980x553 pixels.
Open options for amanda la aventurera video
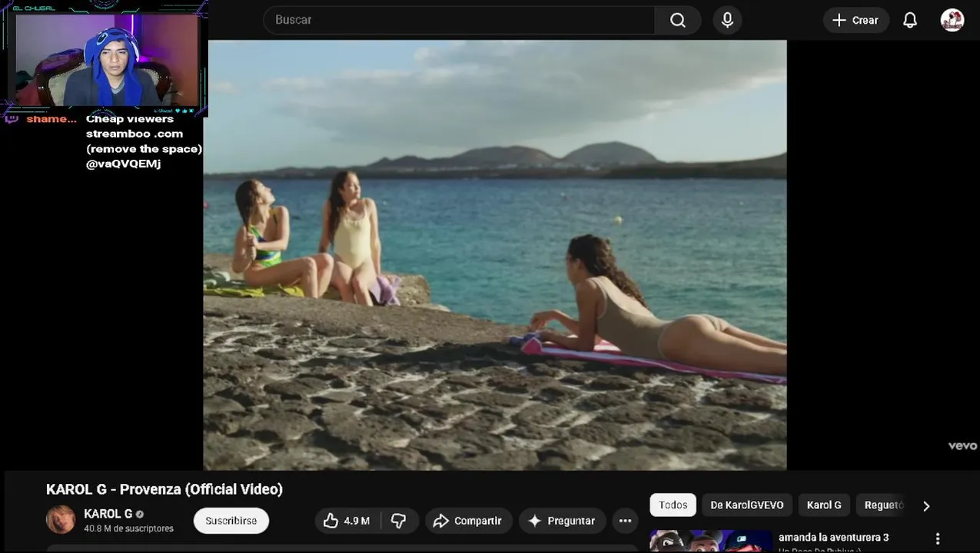[937, 538]
